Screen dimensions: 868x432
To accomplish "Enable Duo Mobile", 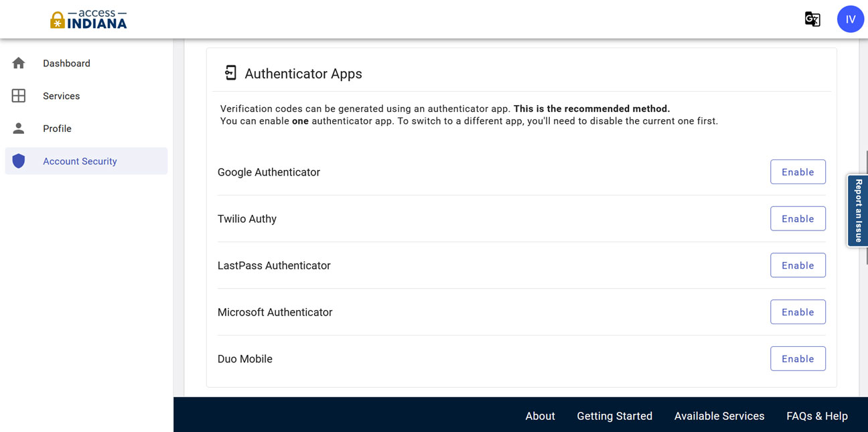I will click(x=798, y=359).
